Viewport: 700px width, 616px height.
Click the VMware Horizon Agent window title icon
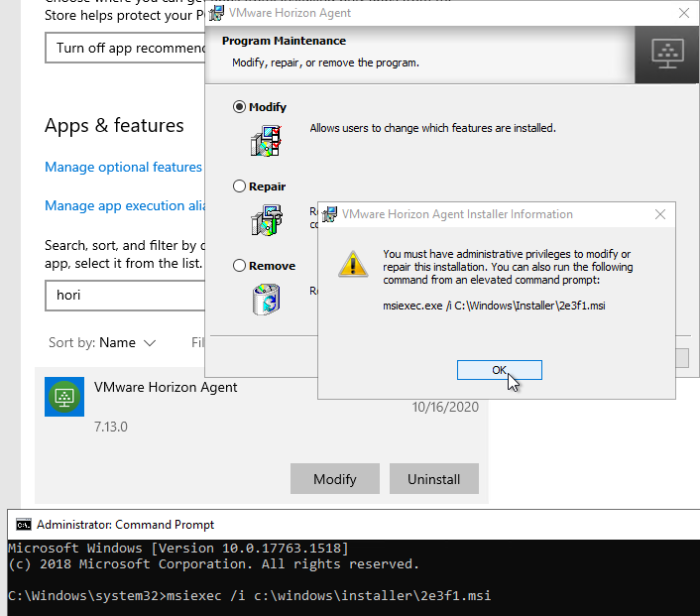pyautogui.click(x=216, y=14)
